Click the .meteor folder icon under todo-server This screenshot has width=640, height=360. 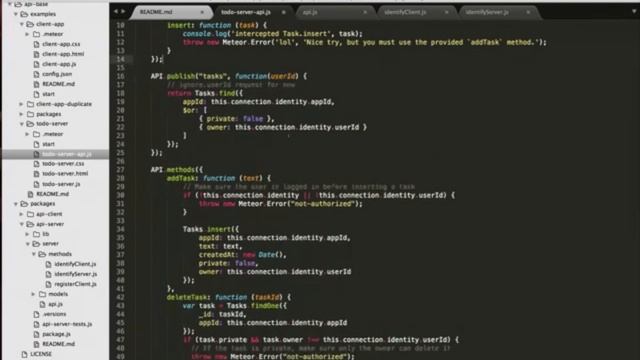(36, 134)
